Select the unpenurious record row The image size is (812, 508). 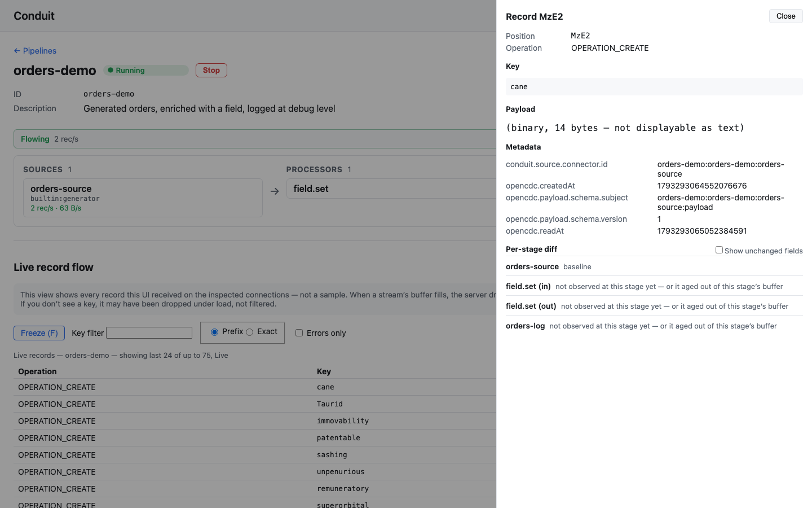255,472
